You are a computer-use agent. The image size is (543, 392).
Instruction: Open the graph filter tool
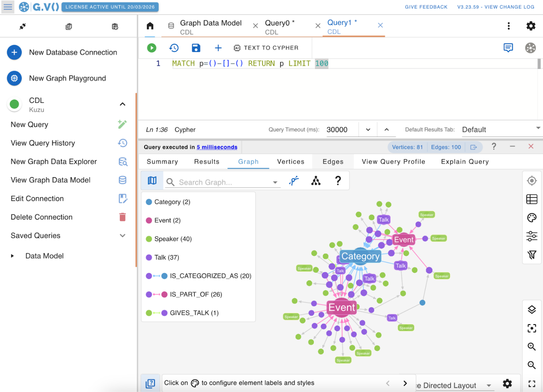click(x=532, y=254)
